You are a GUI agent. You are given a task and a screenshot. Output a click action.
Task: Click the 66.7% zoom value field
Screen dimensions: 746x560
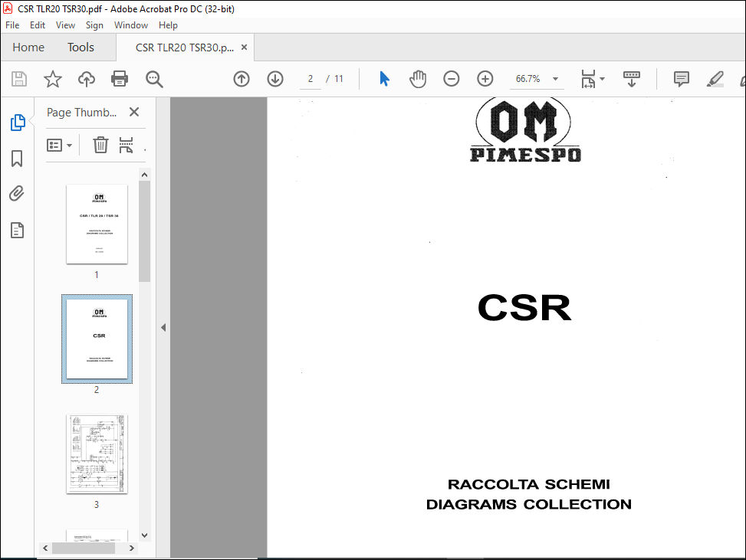[x=528, y=79]
